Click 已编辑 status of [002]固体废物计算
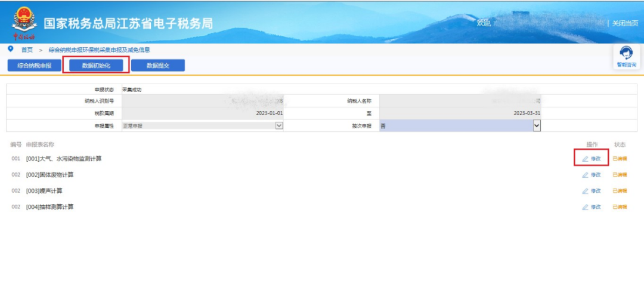This screenshot has width=644, height=296. (x=620, y=175)
